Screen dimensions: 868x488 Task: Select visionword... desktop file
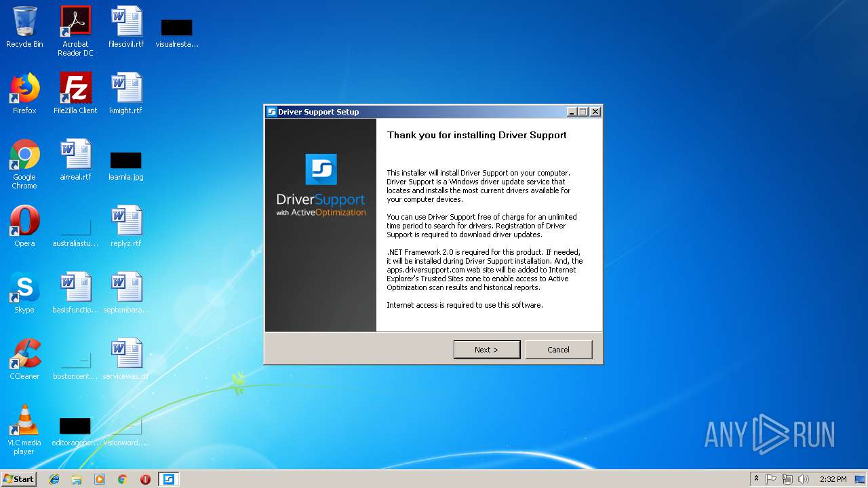point(126,431)
